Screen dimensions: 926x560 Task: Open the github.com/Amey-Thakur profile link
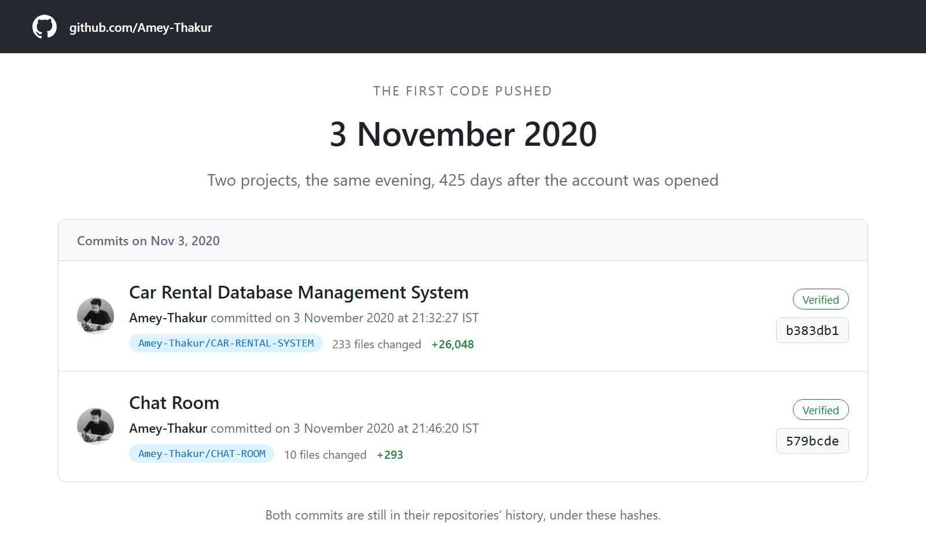[141, 28]
